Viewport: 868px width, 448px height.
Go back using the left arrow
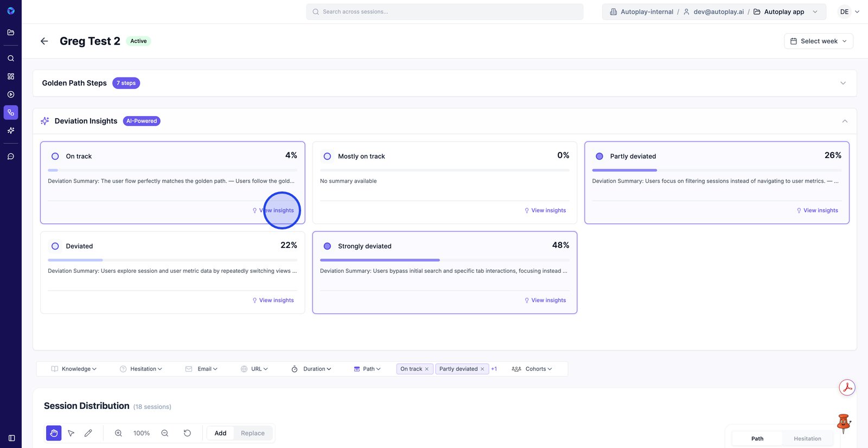[x=44, y=41]
